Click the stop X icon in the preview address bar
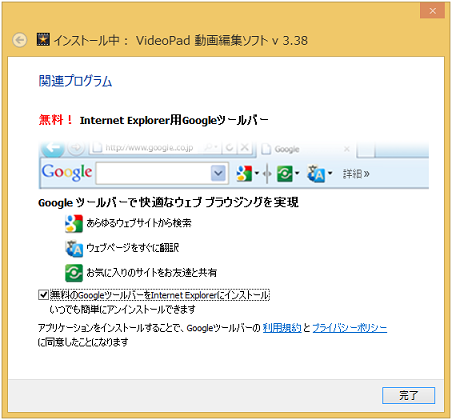This screenshot has height=420, width=452. click(245, 147)
